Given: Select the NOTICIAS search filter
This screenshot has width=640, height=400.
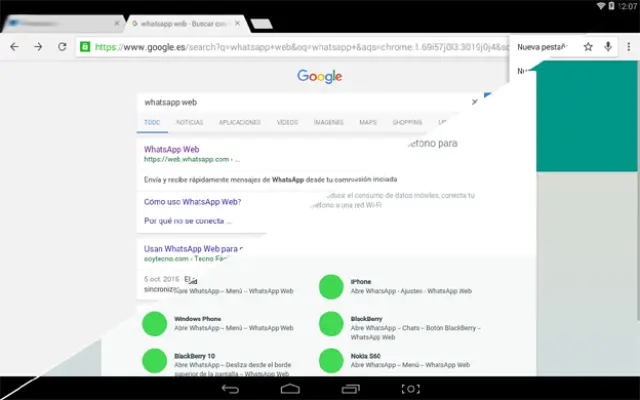Looking at the screenshot, I should point(190,122).
